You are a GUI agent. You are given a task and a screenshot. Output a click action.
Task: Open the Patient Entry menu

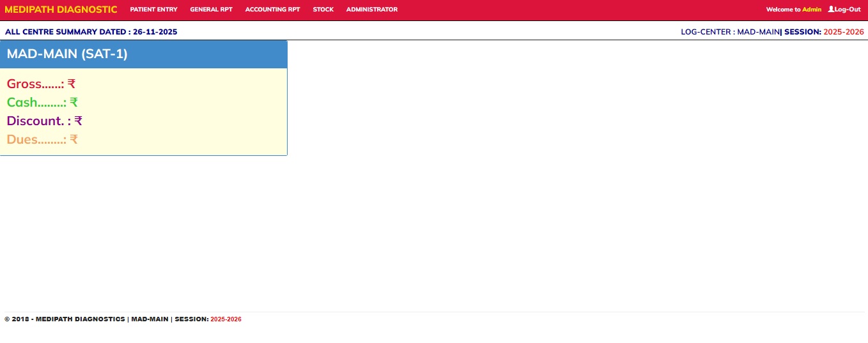(153, 10)
